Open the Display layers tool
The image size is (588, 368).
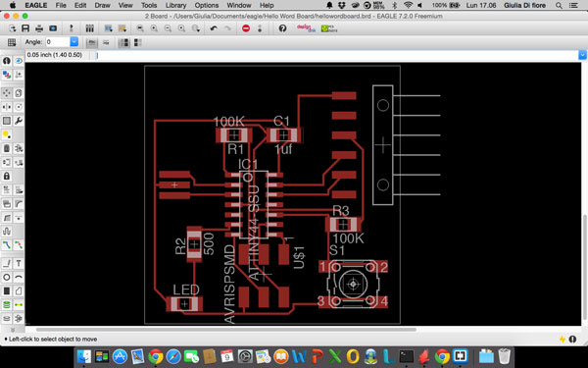tap(7, 75)
